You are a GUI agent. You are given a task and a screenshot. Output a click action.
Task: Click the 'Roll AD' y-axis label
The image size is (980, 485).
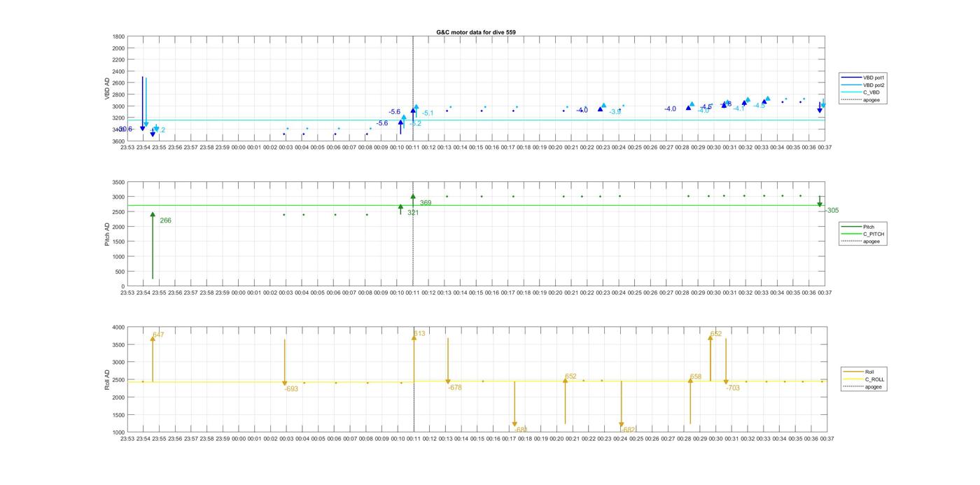108,379
